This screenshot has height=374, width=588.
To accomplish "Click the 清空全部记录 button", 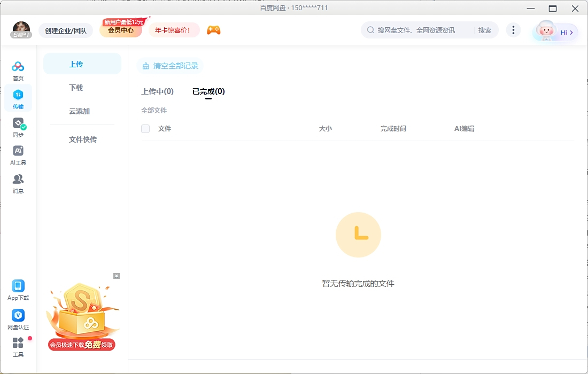I will coord(170,65).
